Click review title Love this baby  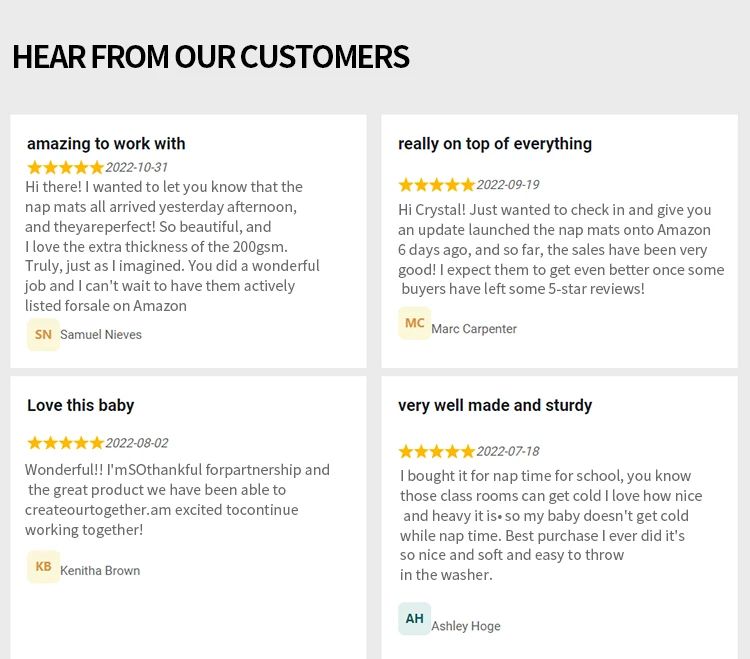point(80,405)
